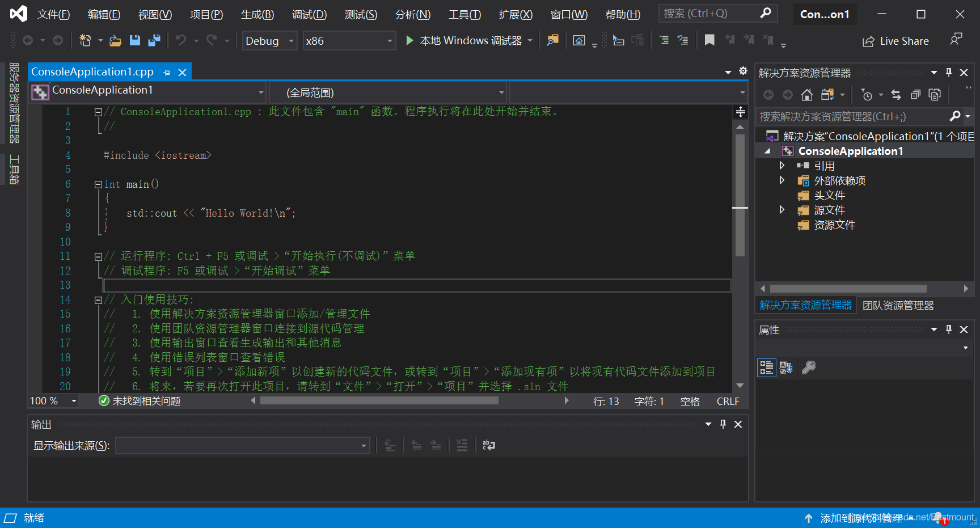Collapse the ConsoleApplication1 project node
This screenshot has height=528, width=980.
pyautogui.click(x=767, y=151)
